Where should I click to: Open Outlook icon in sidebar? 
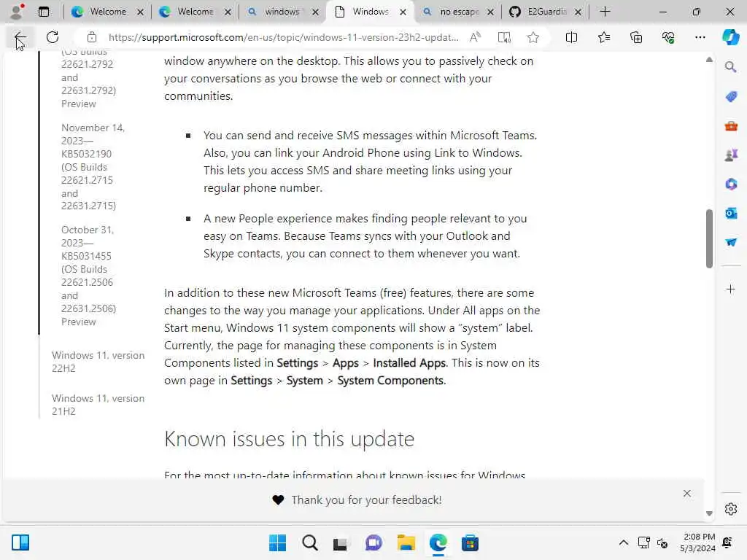(x=731, y=214)
